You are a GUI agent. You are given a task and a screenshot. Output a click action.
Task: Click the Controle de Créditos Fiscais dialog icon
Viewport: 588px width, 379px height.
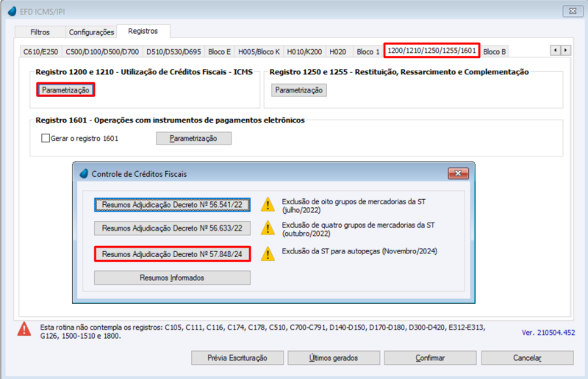[x=84, y=173]
